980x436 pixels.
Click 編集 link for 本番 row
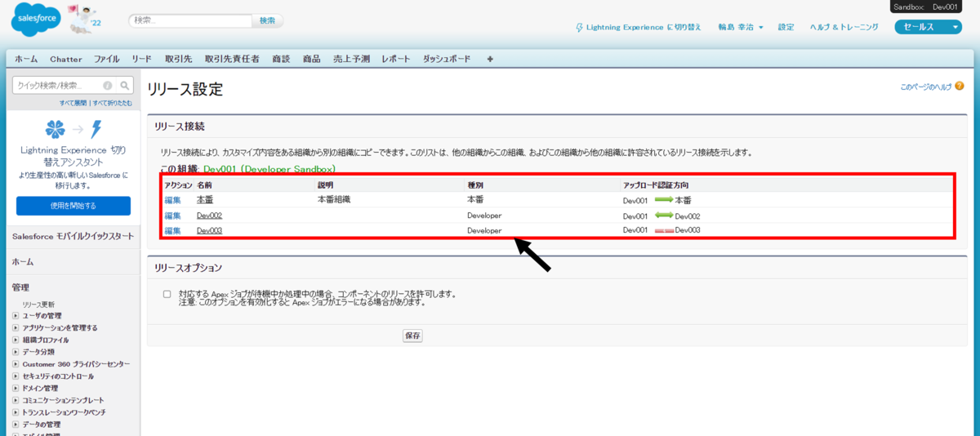click(x=172, y=200)
